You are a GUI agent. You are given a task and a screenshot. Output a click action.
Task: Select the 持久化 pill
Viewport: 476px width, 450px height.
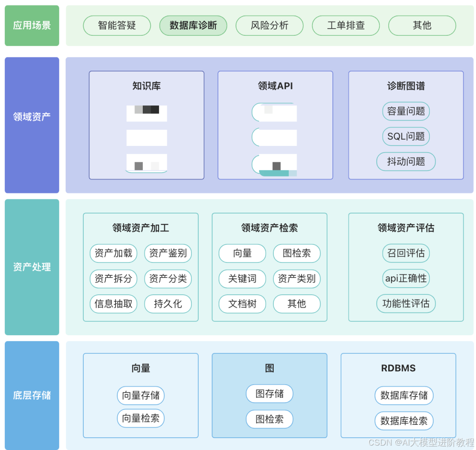[168, 304]
